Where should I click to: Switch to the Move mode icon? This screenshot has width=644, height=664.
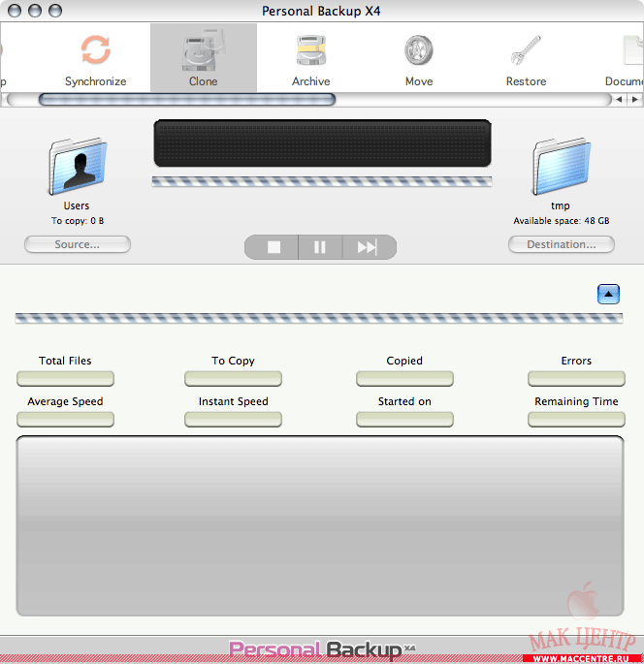pyautogui.click(x=419, y=50)
